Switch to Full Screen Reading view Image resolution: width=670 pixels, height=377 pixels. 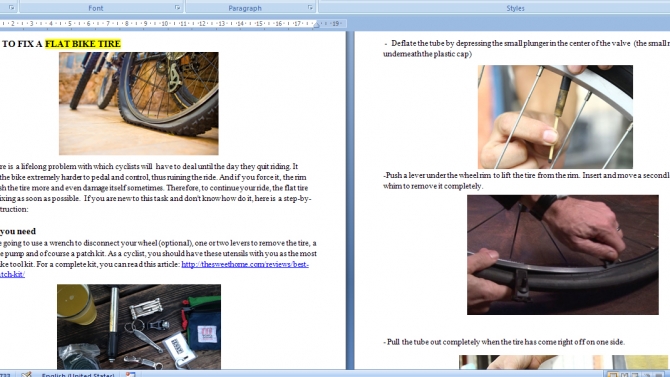(624, 374)
